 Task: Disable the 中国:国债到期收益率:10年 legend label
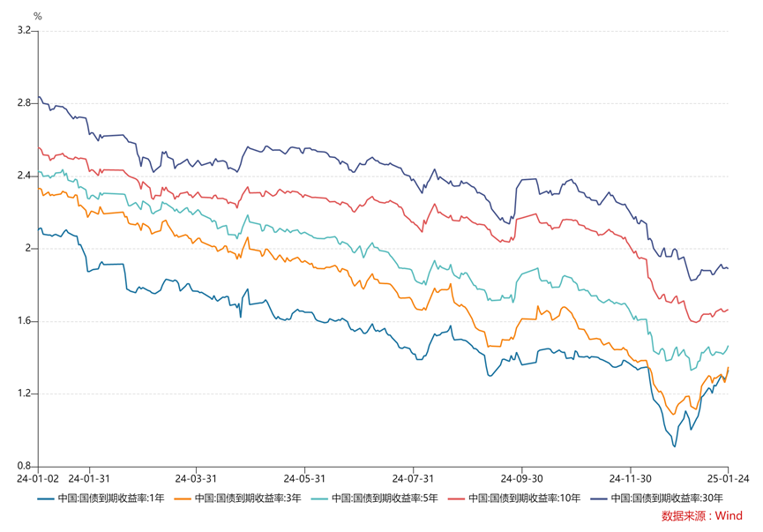tap(524, 498)
